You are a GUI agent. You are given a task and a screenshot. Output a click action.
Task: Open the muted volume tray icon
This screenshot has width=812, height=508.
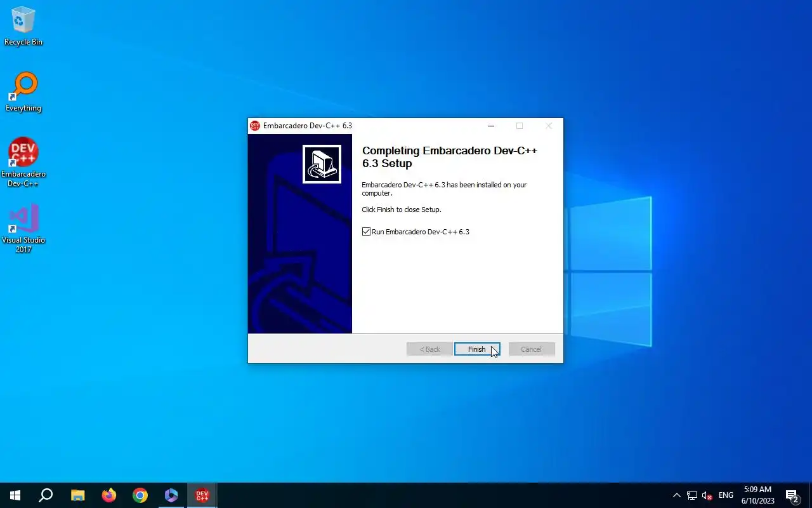[707, 495]
